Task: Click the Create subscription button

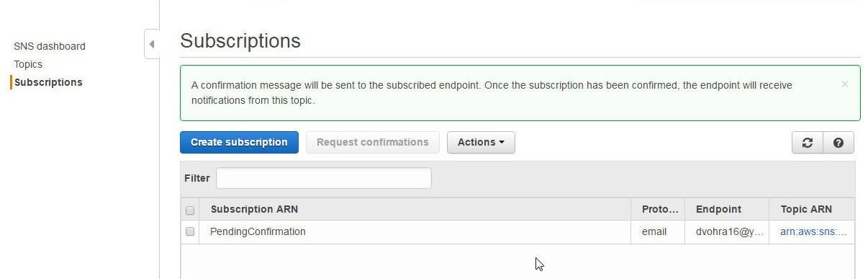Action: pos(239,143)
